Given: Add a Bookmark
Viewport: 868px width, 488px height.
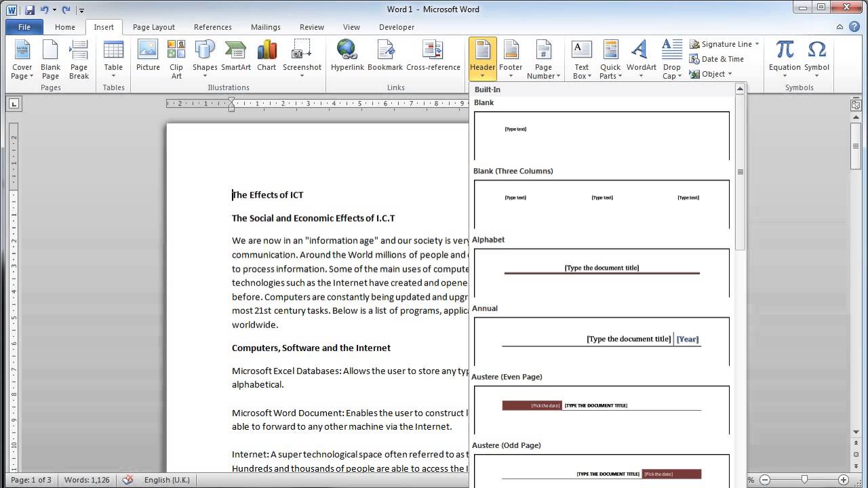Looking at the screenshot, I should coord(385,56).
